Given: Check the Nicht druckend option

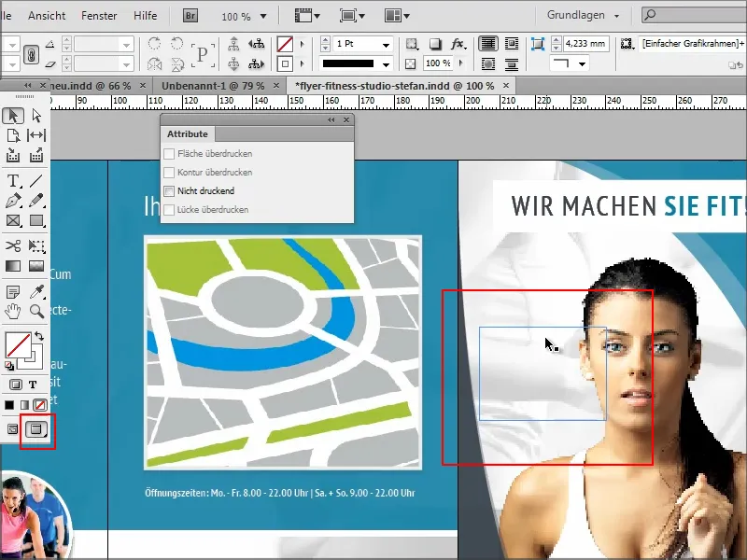Looking at the screenshot, I should click(169, 191).
